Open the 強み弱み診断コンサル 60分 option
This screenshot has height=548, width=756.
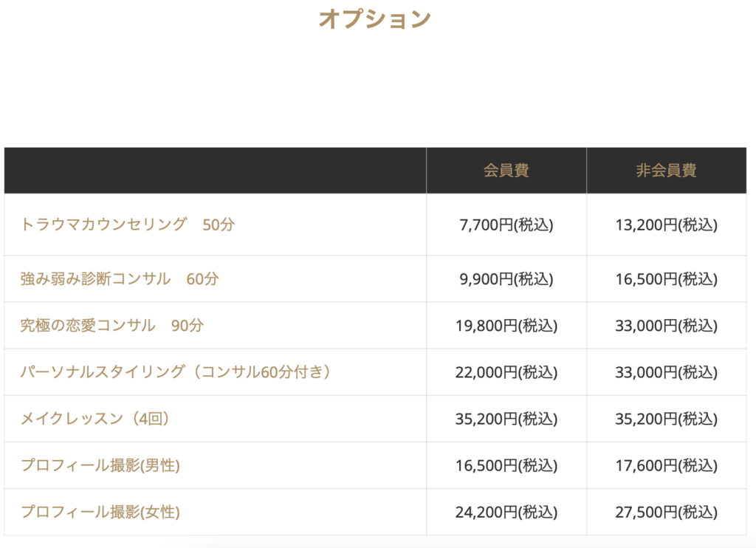pyautogui.click(x=120, y=279)
